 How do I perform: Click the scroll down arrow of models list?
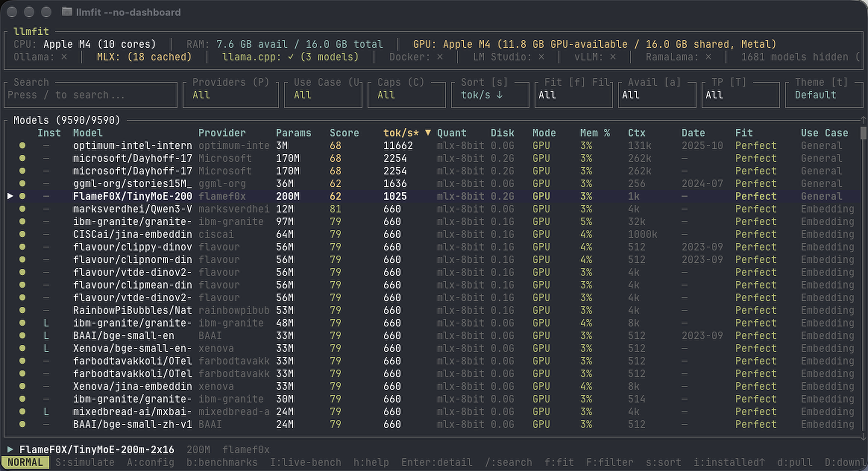pyautogui.click(x=863, y=437)
